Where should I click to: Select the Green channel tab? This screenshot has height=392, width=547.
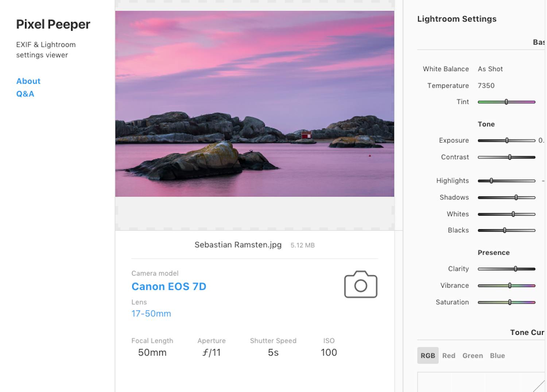click(x=473, y=356)
